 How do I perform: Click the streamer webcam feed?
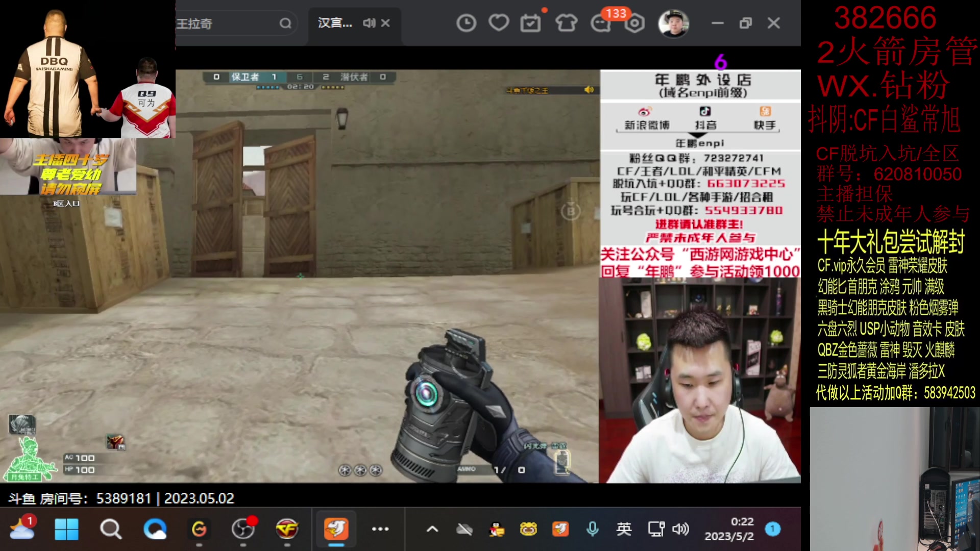click(700, 381)
